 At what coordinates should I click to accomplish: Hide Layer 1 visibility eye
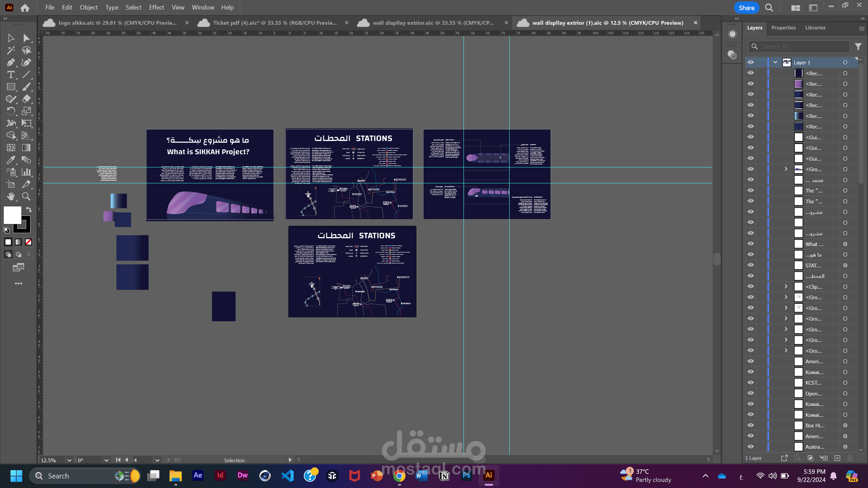click(751, 62)
